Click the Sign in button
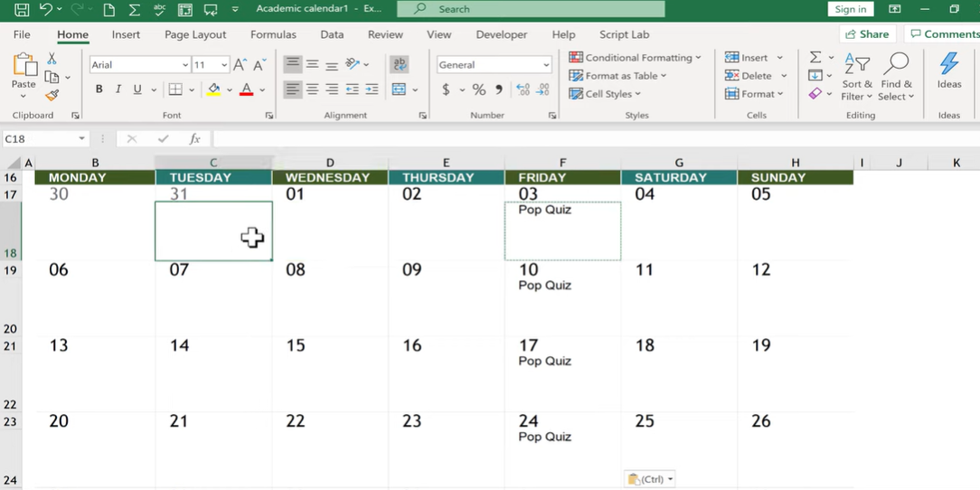The width and height of the screenshot is (980, 490). click(851, 9)
